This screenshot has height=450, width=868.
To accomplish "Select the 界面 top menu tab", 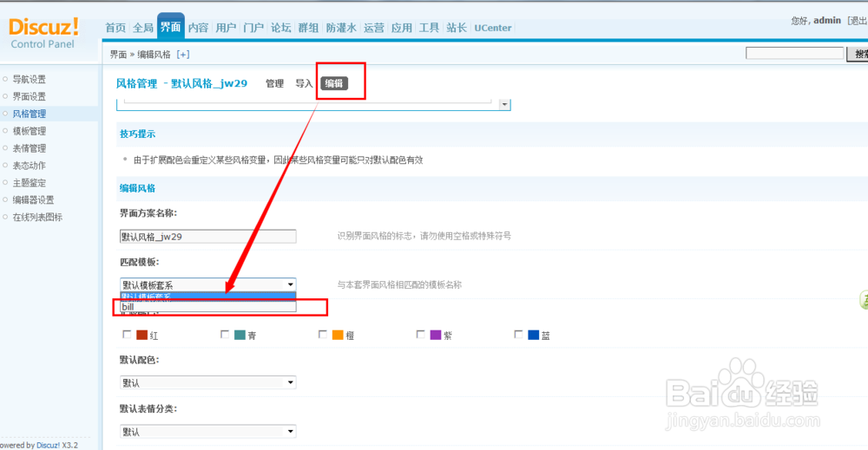I will click(170, 27).
